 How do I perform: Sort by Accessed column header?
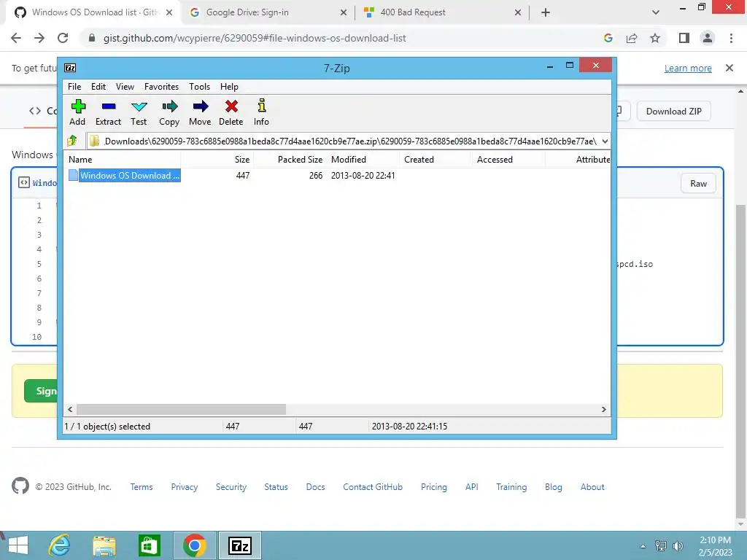[508, 160]
